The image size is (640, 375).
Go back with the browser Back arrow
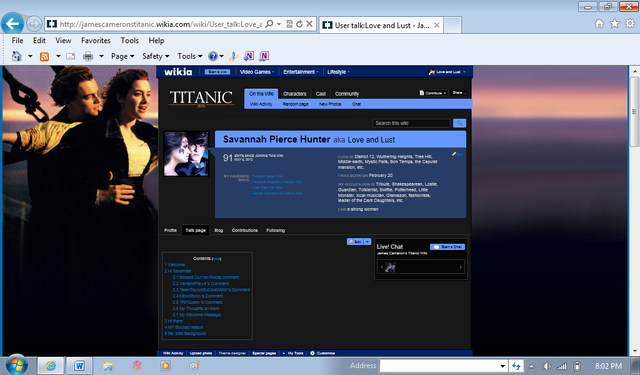pos(12,24)
